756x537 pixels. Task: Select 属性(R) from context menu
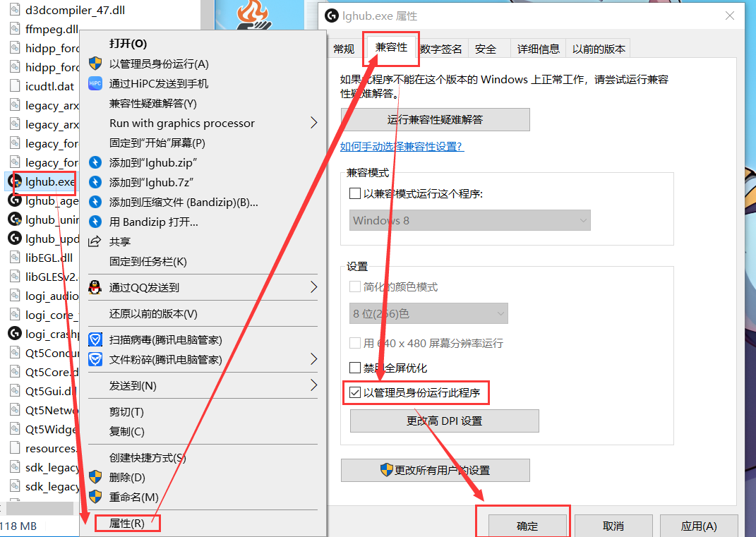[127, 523]
